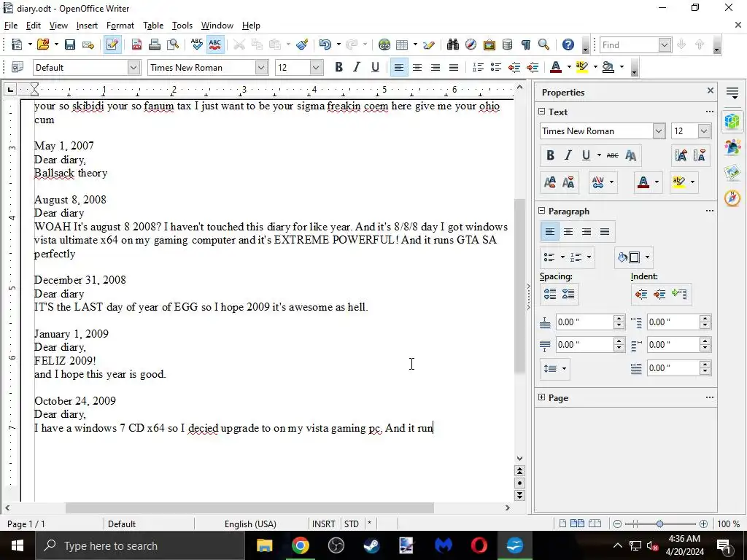Open the Navigator from the toolbar
Image resolution: width=747 pixels, height=560 pixels.
(x=471, y=44)
